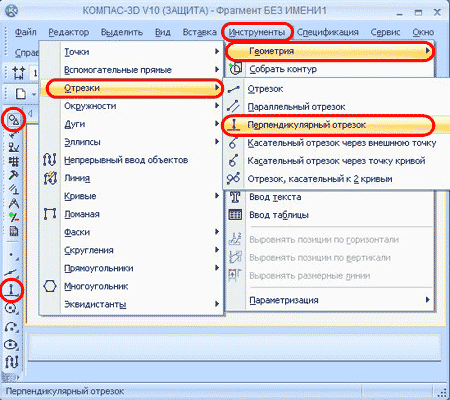Open the Specification panel icon in left toolbar
The width and height of the screenshot is (450, 400).
13,231
